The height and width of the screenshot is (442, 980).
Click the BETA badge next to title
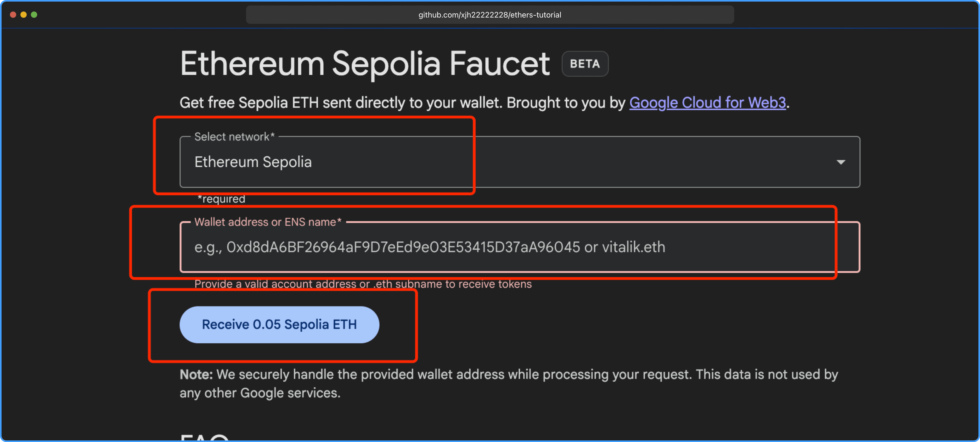pyautogui.click(x=585, y=64)
